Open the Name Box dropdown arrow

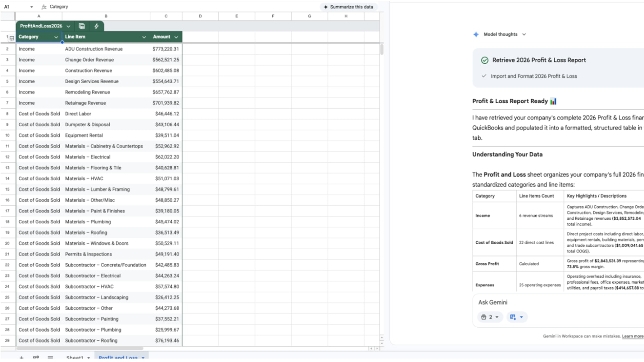pos(31,7)
